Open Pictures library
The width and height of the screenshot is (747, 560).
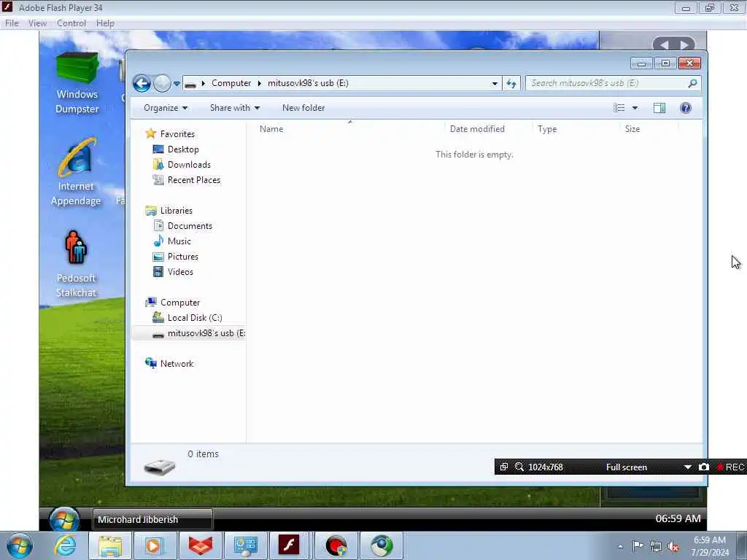coord(182,257)
